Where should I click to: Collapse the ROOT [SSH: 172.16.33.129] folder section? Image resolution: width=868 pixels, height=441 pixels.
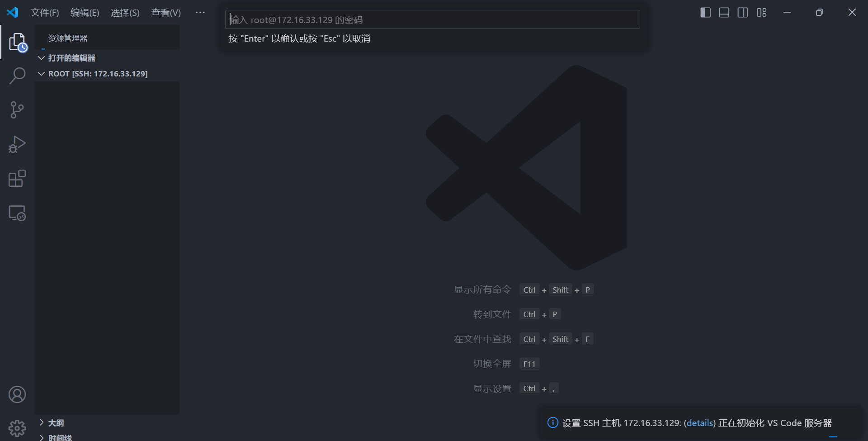click(x=107, y=74)
